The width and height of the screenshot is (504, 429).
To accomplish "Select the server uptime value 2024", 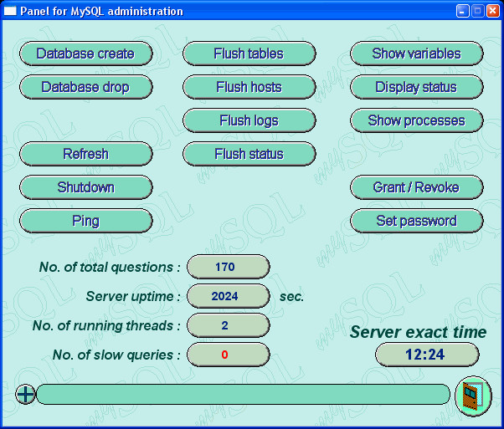I will [229, 296].
